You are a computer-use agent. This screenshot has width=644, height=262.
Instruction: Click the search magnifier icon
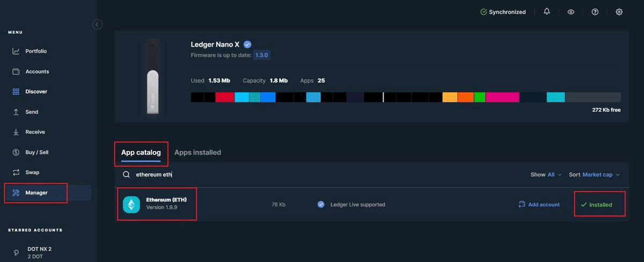coord(127,175)
